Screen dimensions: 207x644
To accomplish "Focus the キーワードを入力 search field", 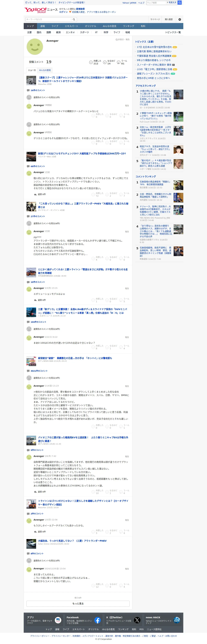I will pos(48,19).
